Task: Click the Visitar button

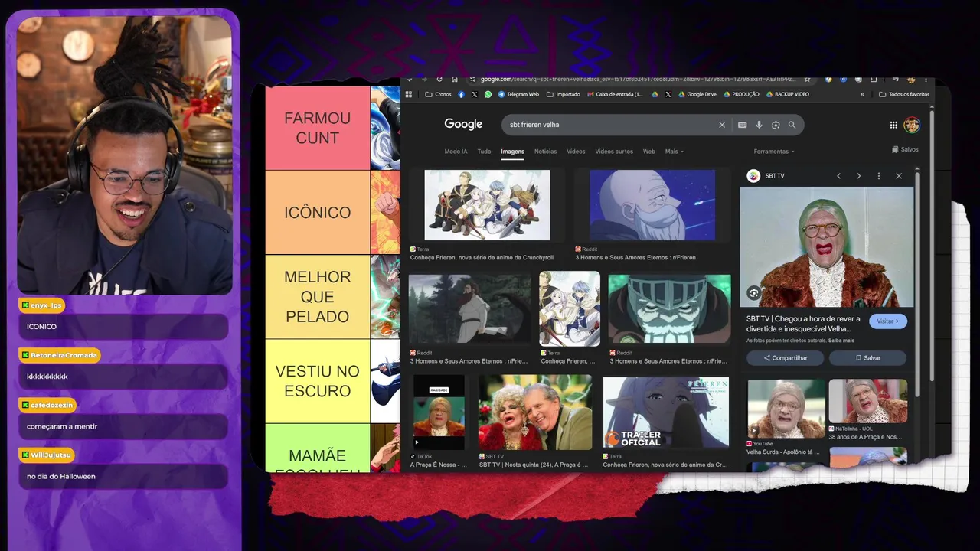Action: pyautogui.click(x=888, y=321)
